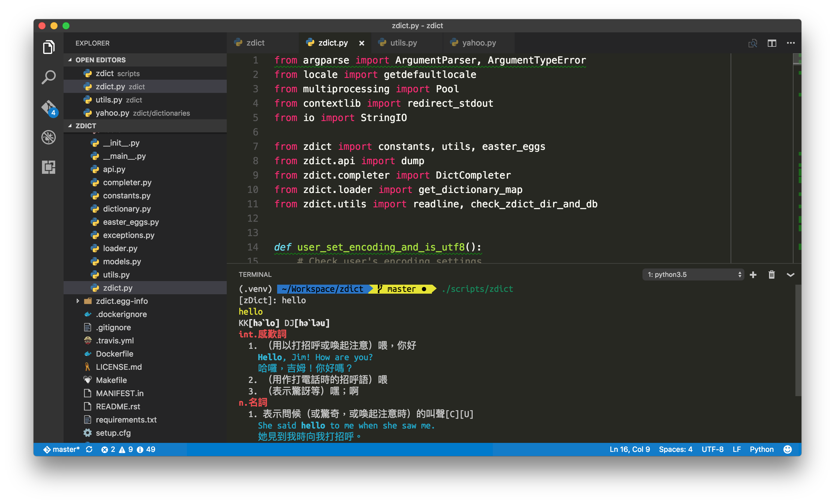Open MANIFEST.in in the file tree
The height and width of the screenshot is (504, 835).
pos(145,393)
